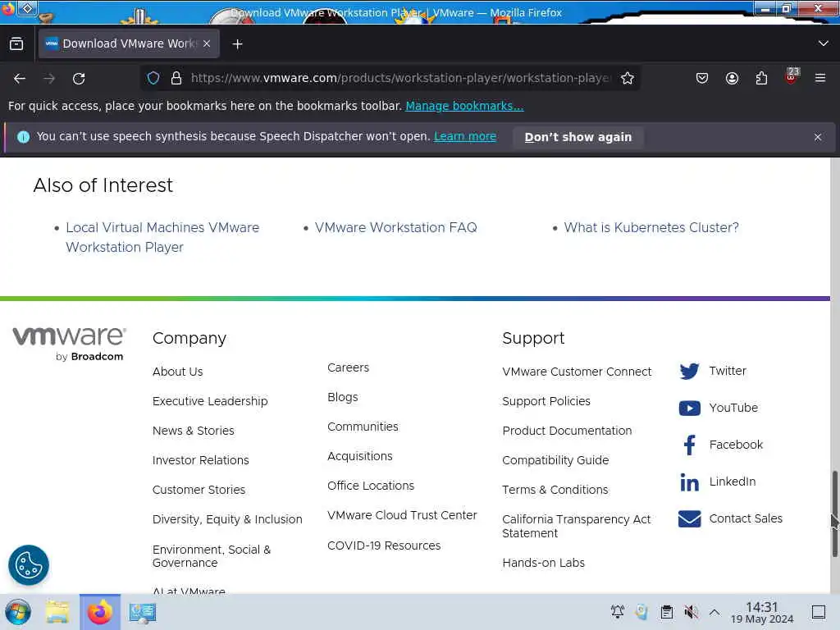The width and height of the screenshot is (840, 630).
Task: Open the Blogs link
Action: 343,398
